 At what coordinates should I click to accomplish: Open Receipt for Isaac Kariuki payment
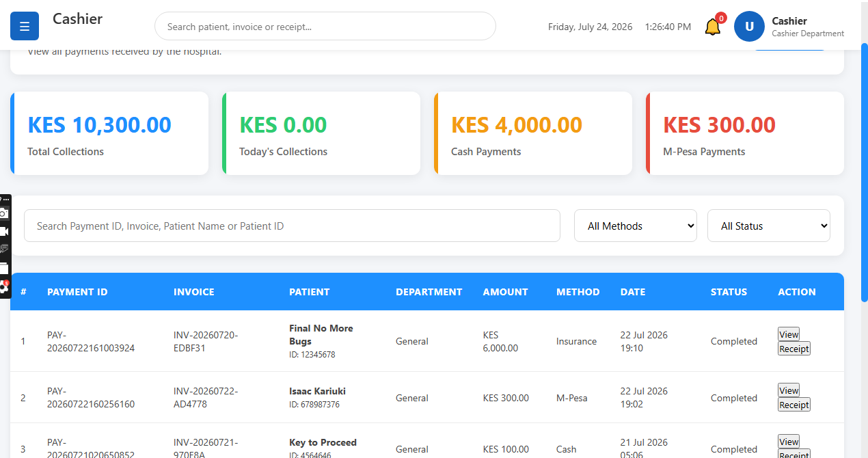[x=794, y=405]
